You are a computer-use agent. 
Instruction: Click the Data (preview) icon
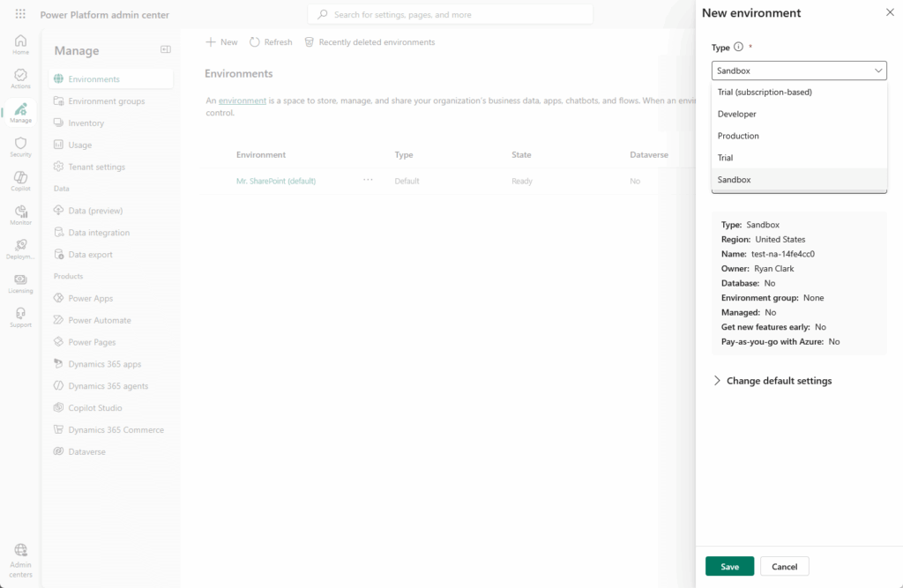(x=59, y=210)
